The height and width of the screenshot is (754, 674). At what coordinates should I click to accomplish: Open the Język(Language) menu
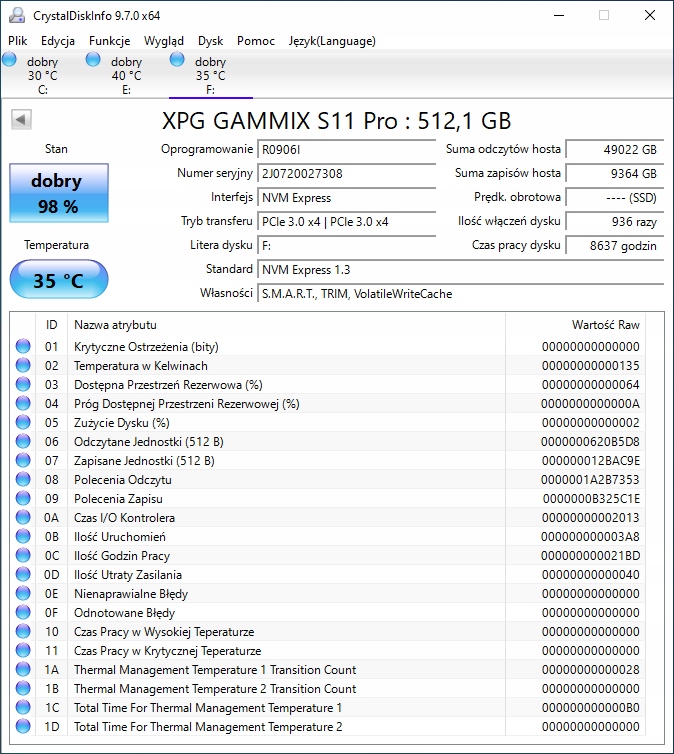(332, 41)
